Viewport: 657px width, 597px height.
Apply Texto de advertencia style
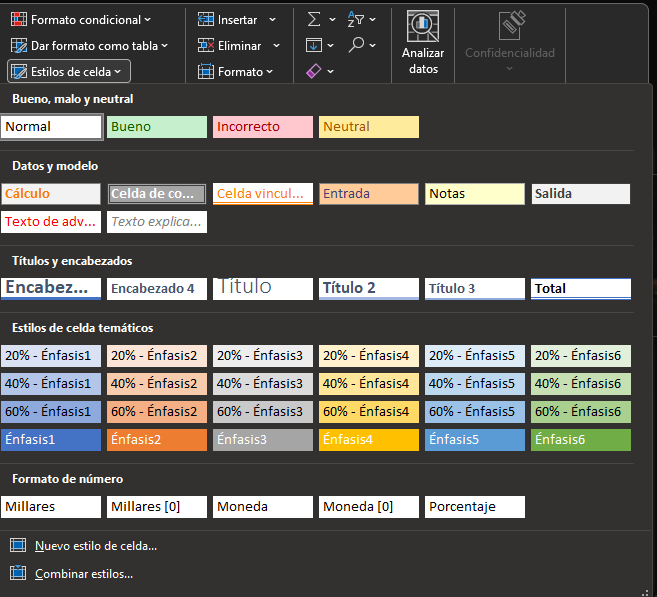tap(51, 222)
